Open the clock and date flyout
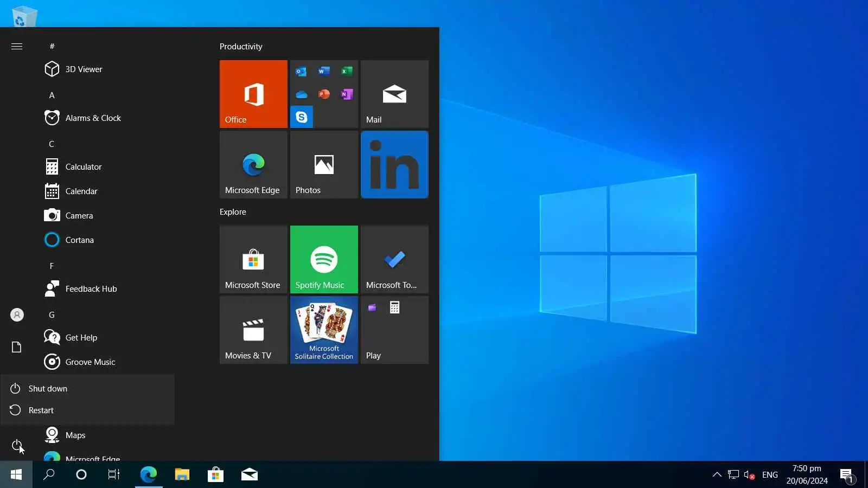Screen dimensions: 868x488 (x=807, y=474)
